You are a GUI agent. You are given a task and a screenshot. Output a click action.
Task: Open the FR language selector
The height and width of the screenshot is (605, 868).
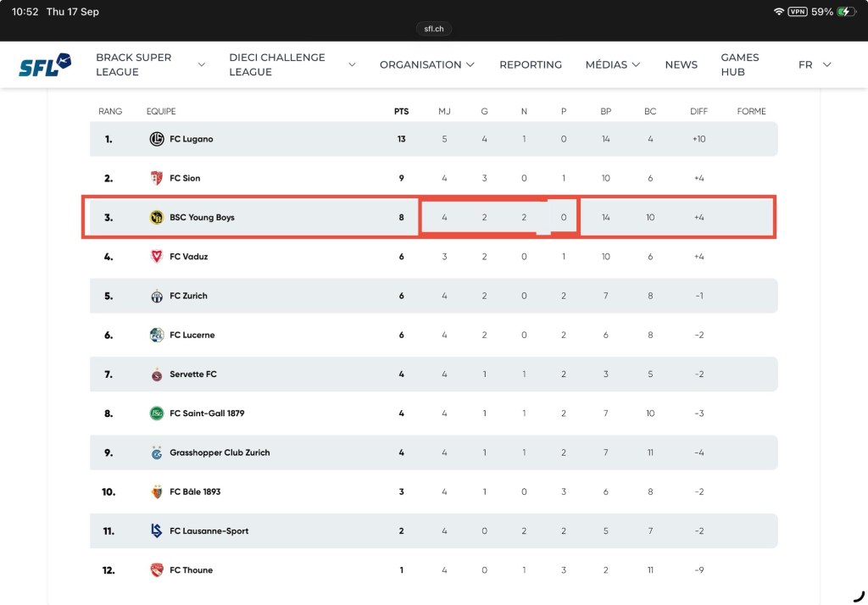tap(815, 64)
